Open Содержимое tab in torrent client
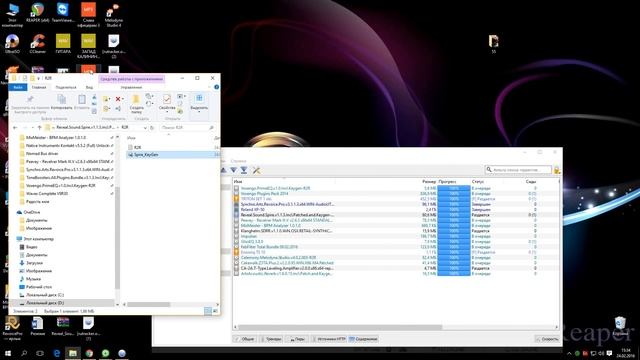 coord(363,339)
